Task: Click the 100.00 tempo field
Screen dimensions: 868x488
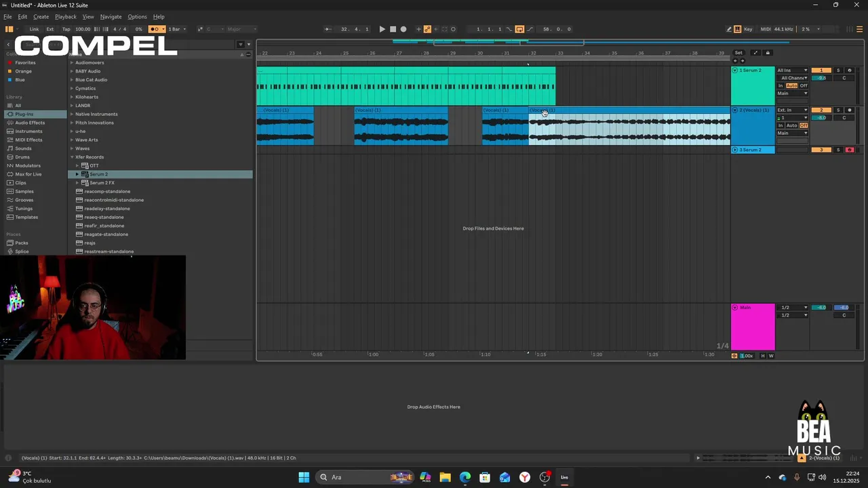Action: [83, 29]
